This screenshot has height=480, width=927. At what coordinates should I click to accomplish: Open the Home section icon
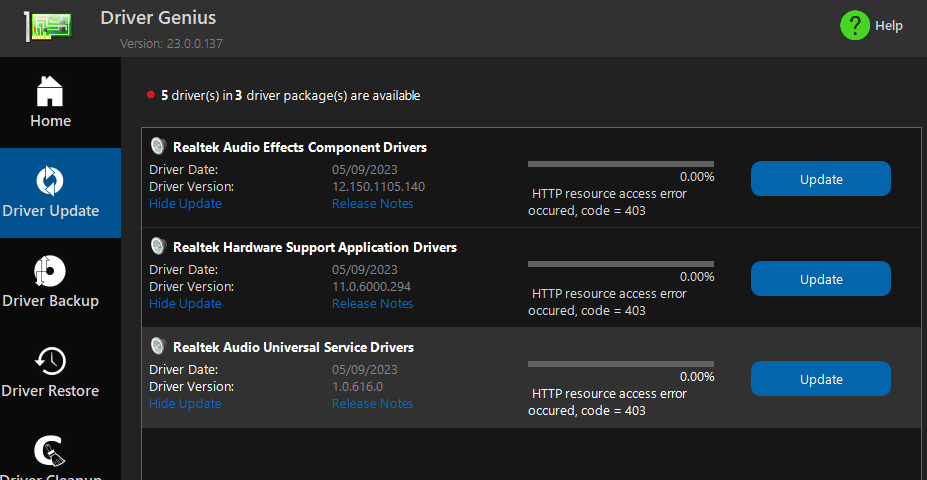click(x=50, y=91)
